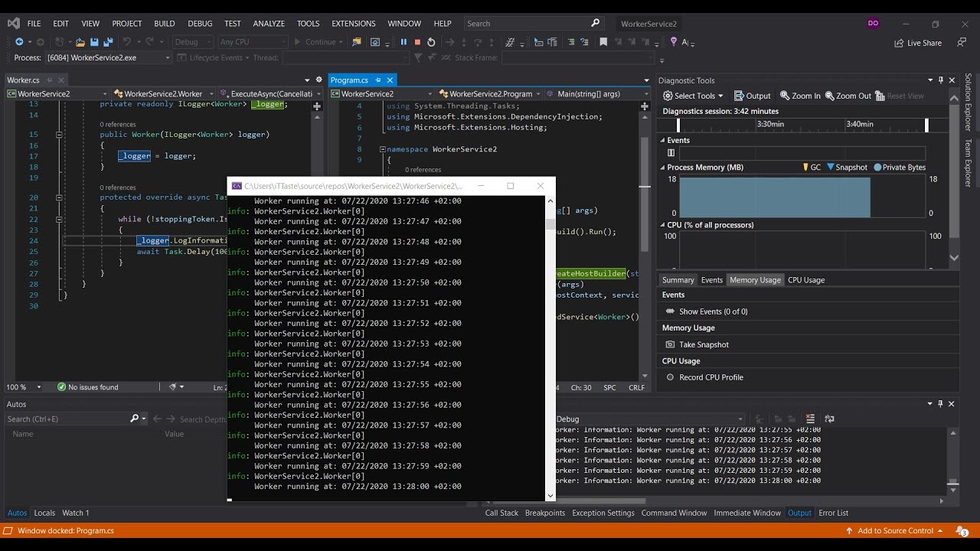980x551 pixels.
Task: Click the Search box in the title bar
Action: tap(534, 24)
